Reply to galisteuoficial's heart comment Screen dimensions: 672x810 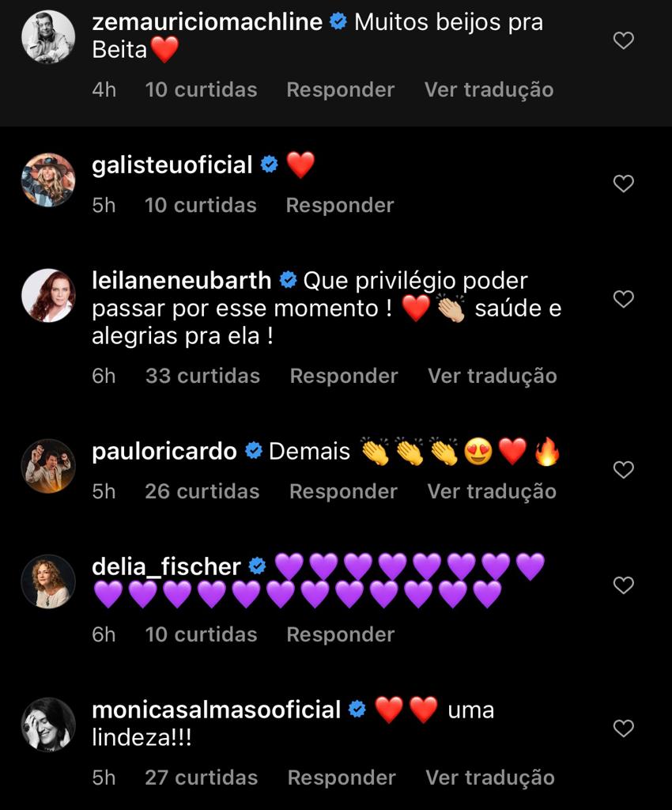point(339,205)
